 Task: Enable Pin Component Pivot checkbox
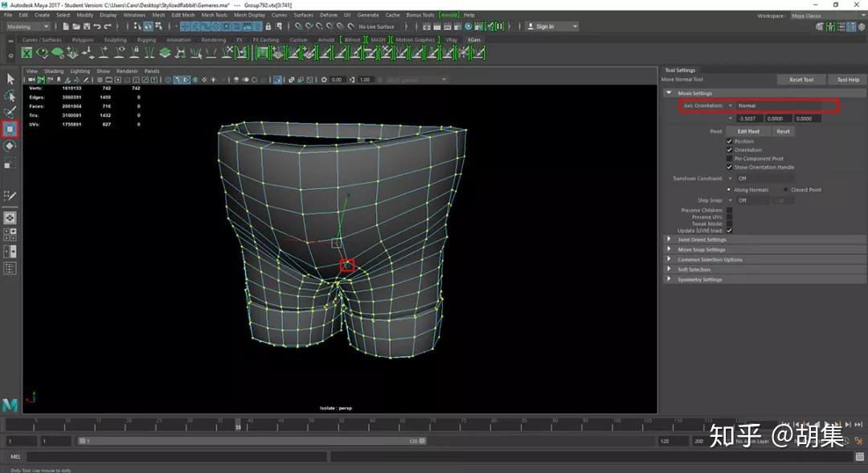click(x=729, y=158)
